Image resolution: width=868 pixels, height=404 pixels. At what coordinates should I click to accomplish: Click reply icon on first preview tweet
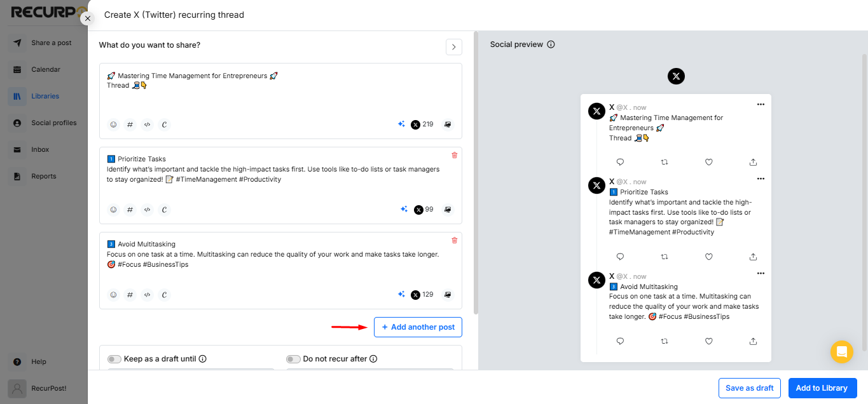620,162
